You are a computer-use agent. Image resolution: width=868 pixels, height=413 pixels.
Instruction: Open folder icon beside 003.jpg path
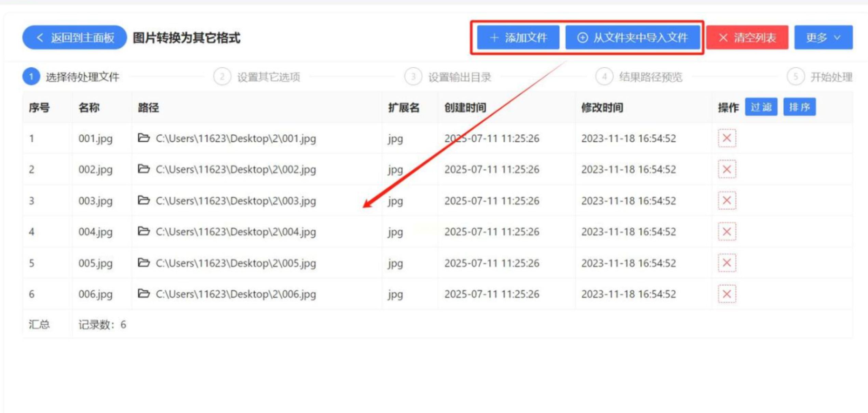(x=144, y=200)
